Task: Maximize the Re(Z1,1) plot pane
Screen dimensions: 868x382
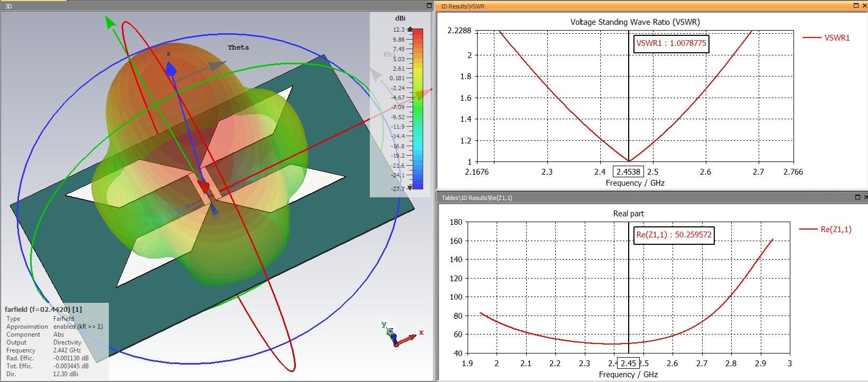Action: (857, 197)
